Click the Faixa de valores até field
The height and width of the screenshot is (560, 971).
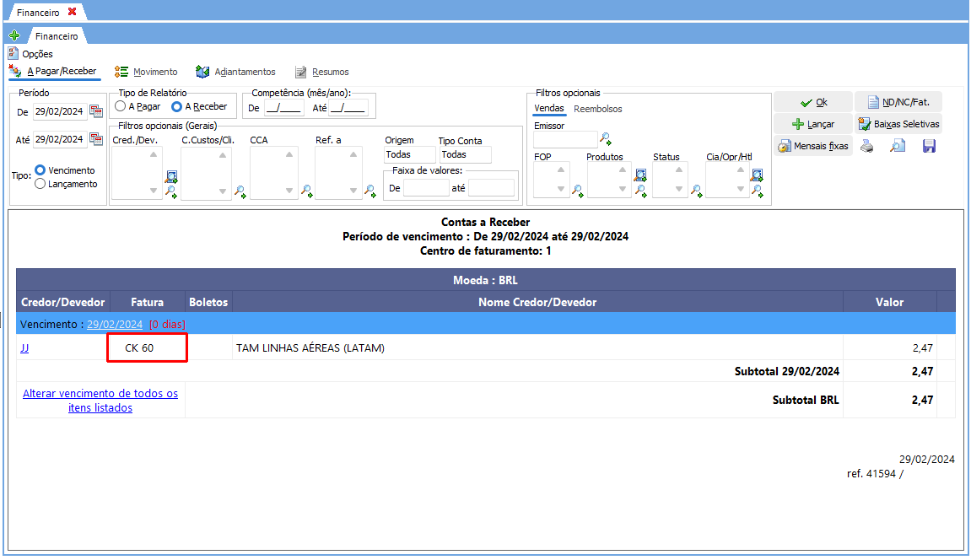click(491, 187)
